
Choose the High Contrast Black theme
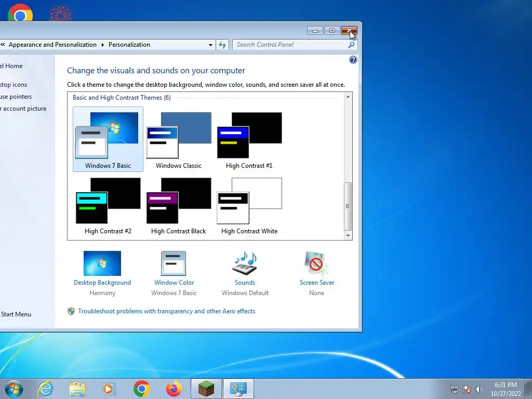tap(179, 205)
